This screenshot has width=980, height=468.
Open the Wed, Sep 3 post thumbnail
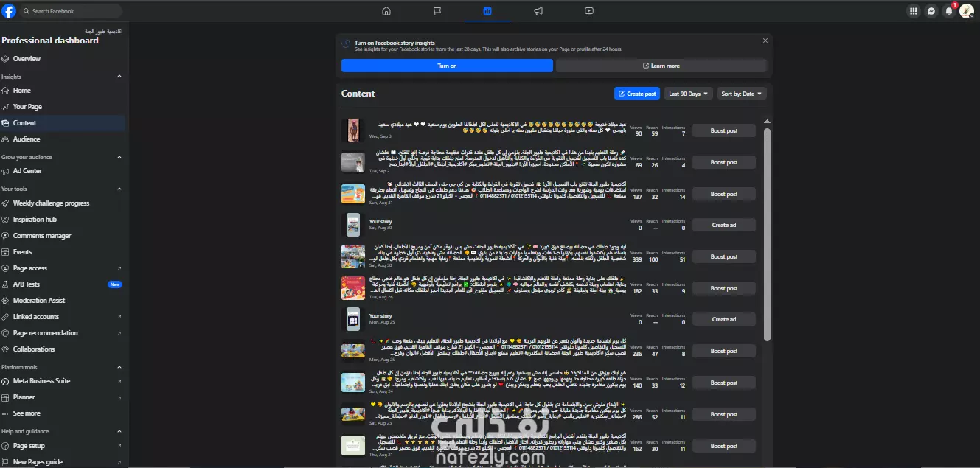353,130
